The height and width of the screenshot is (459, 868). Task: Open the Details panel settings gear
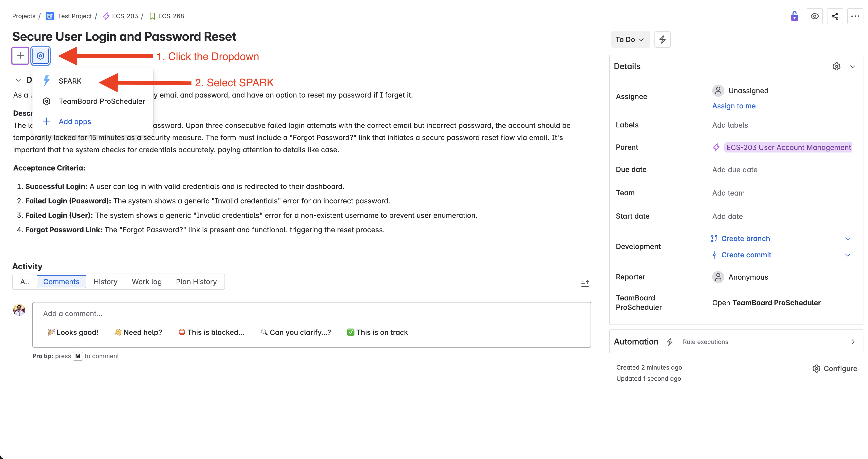click(x=837, y=66)
